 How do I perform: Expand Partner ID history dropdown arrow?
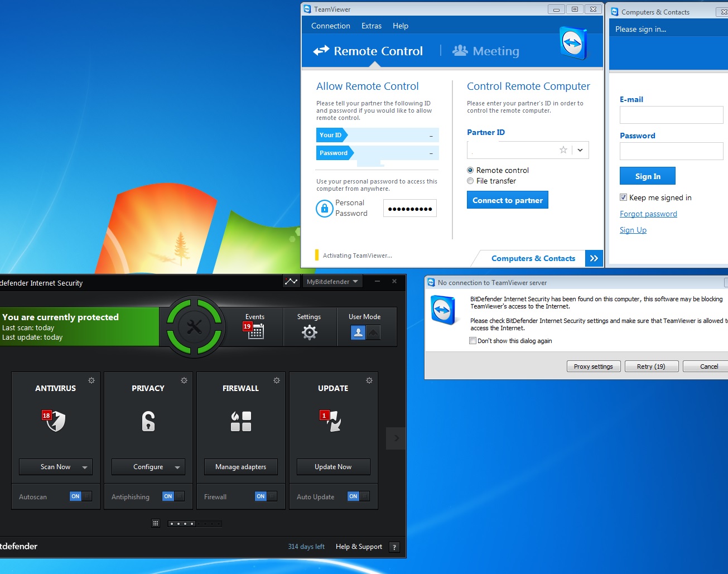pos(580,150)
